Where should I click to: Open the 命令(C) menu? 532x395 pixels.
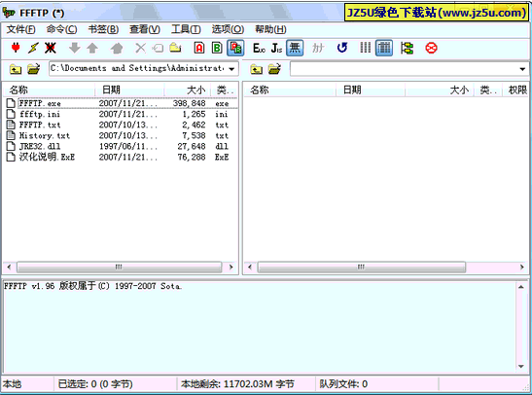click(x=61, y=29)
